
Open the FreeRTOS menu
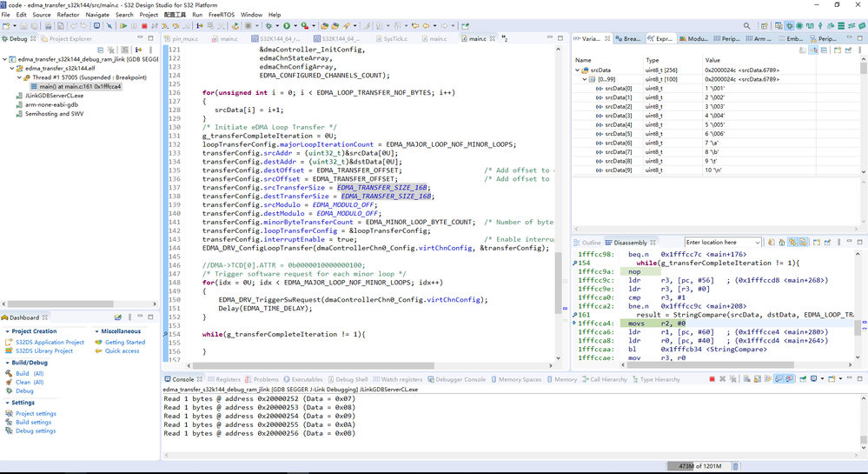[x=222, y=15]
